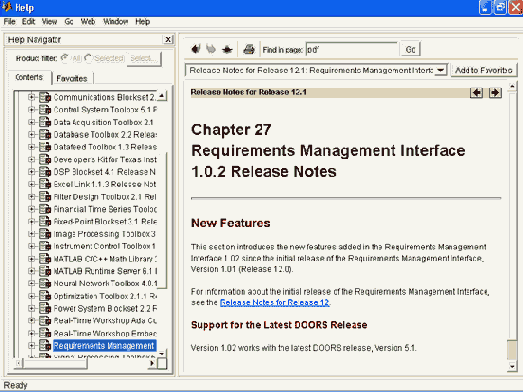This screenshot has height=392, width=523.
Task: Open the Web menu
Action: click(88, 22)
